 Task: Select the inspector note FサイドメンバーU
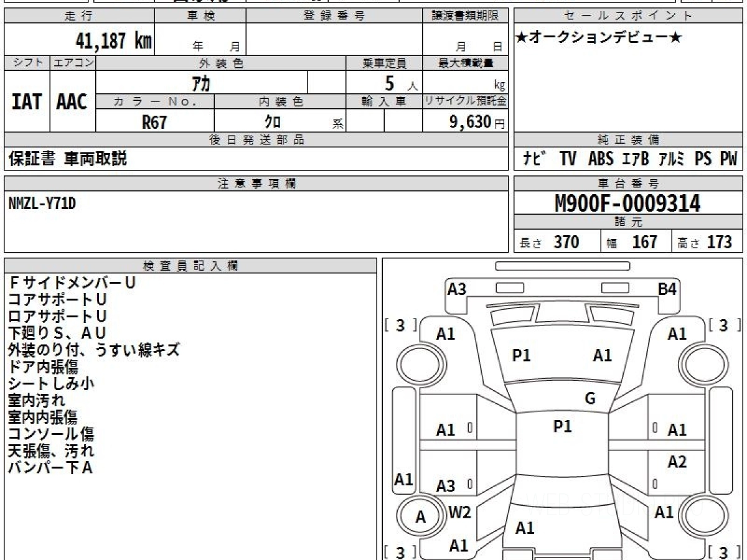72,282
